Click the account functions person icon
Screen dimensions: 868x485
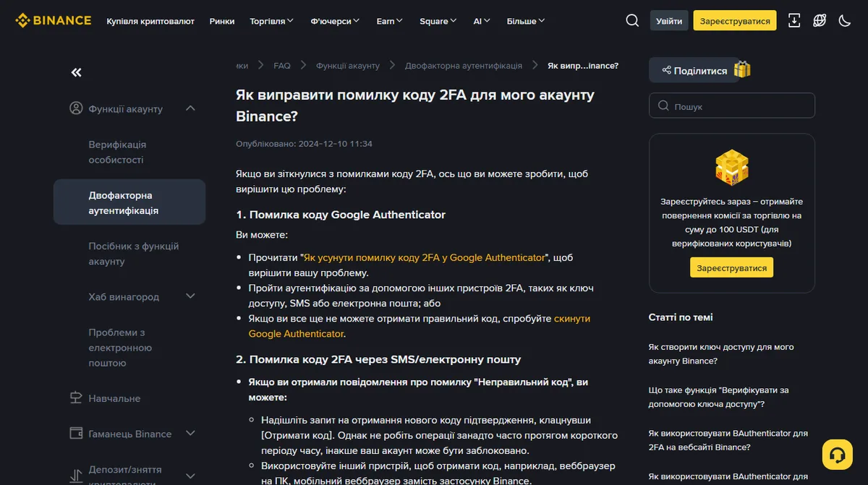click(76, 108)
